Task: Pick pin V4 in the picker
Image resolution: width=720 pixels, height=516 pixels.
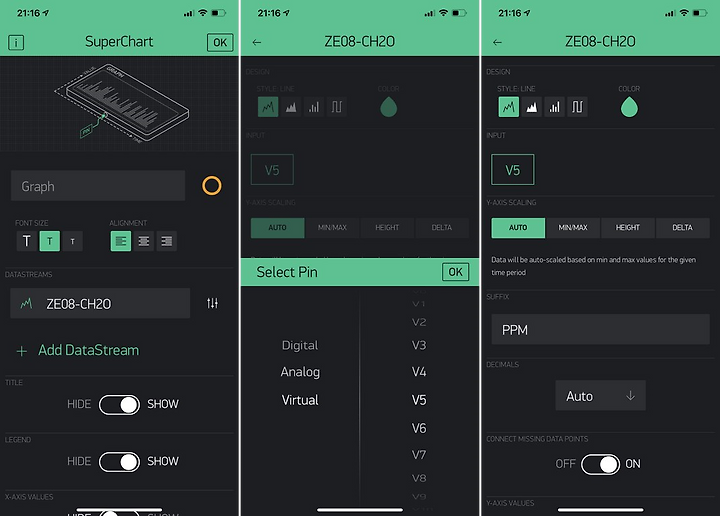Action: coord(419,372)
